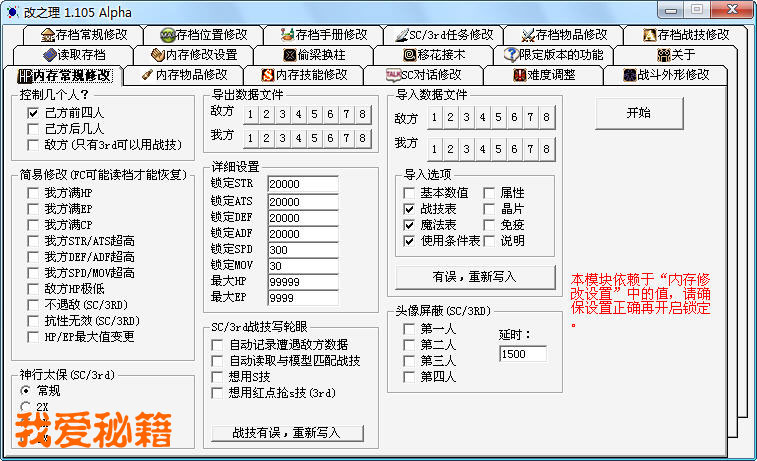Click the TALK icon on SC对话修改
The image size is (757, 461).
pyautogui.click(x=394, y=75)
